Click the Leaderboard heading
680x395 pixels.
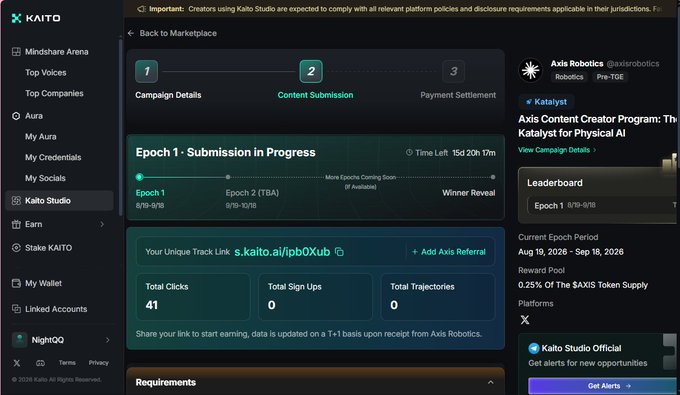555,183
